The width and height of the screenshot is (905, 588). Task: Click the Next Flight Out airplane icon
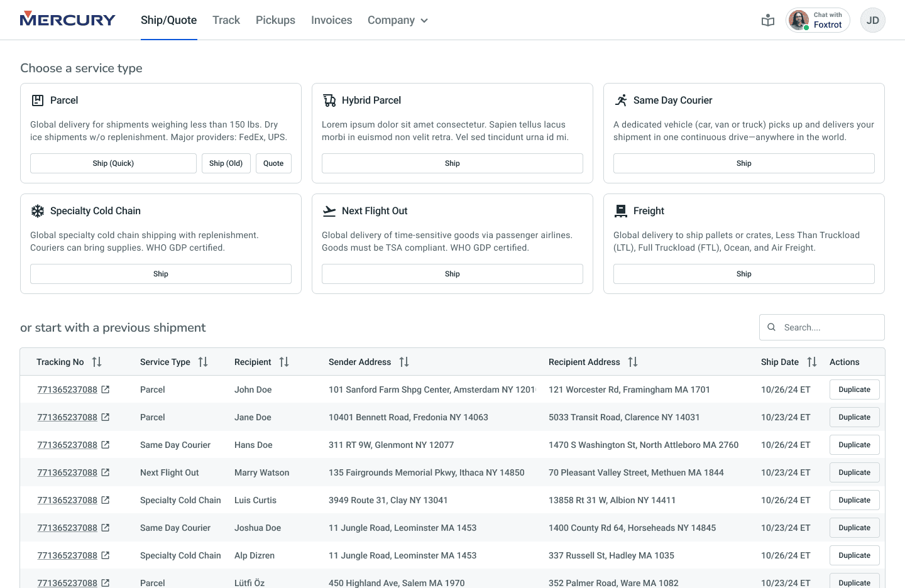pyautogui.click(x=329, y=211)
